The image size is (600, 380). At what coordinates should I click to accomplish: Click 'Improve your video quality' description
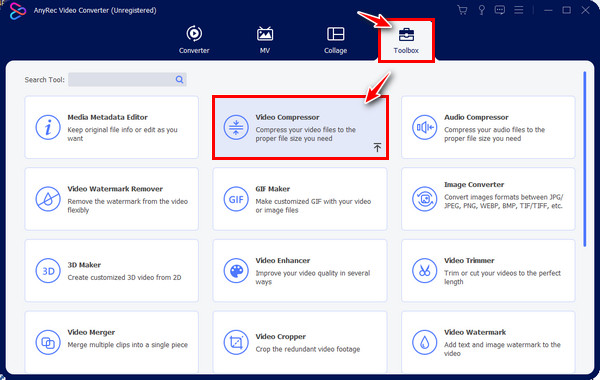[x=313, y=277]
